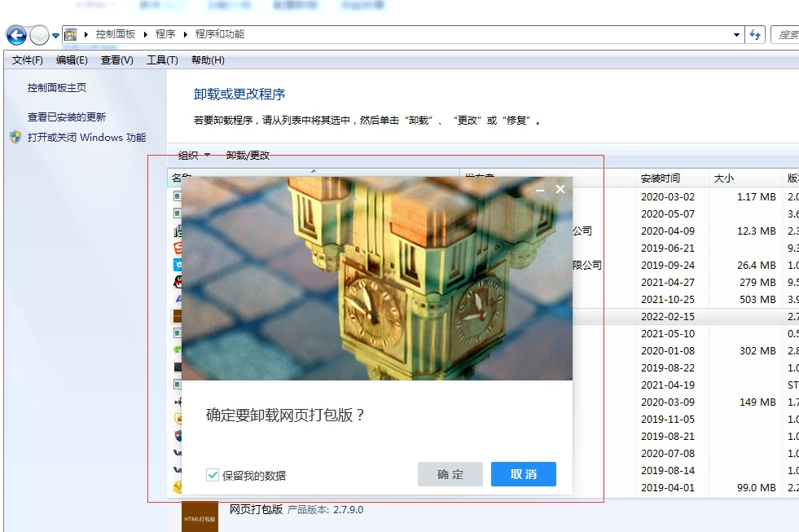The image size is (799, 532).
Task: Click the 503 MB size cell
Action: [757, 300]
